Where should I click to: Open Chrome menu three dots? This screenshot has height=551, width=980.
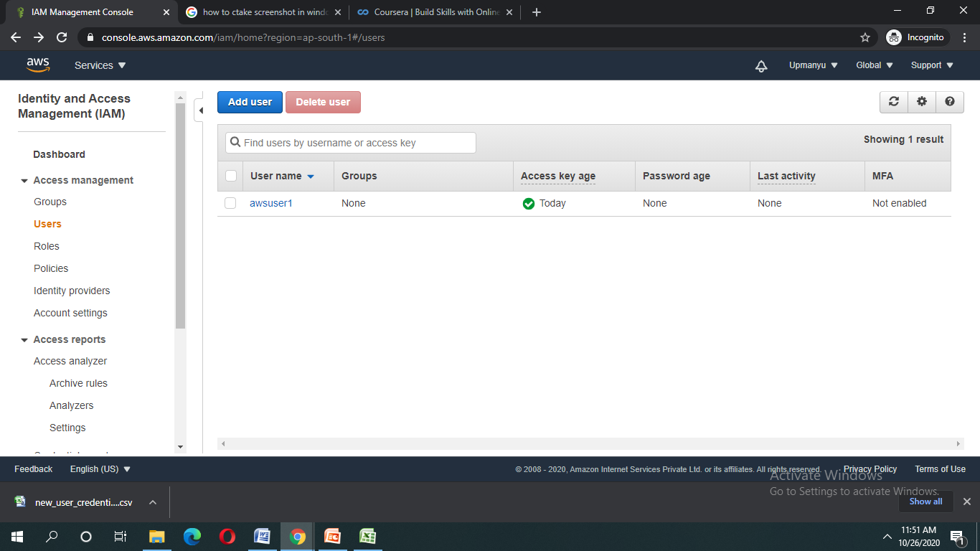tap(965, 37)
